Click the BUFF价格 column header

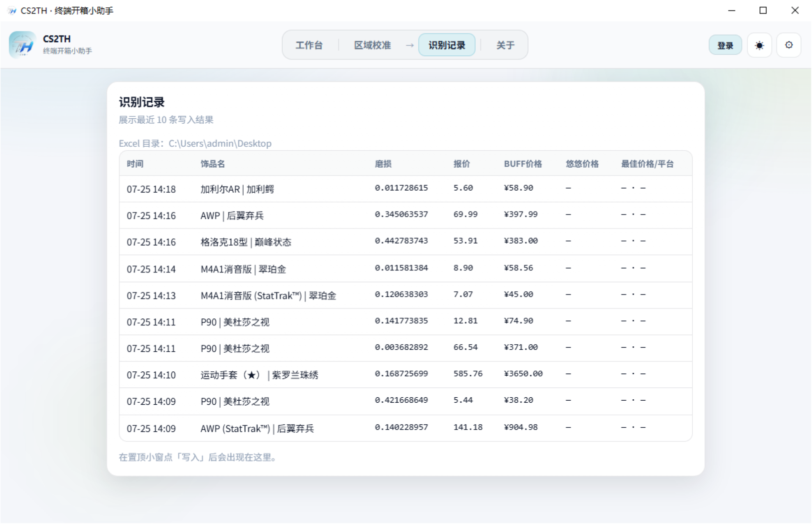point(523,164)
